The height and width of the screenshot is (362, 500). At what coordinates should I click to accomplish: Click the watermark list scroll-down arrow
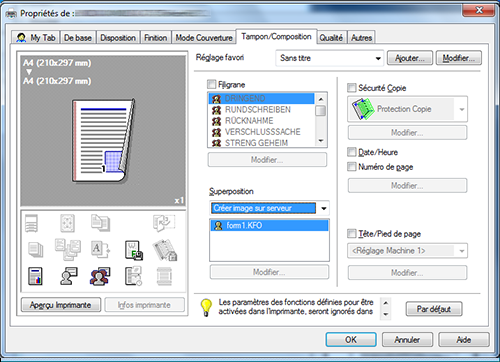point(321,141)
